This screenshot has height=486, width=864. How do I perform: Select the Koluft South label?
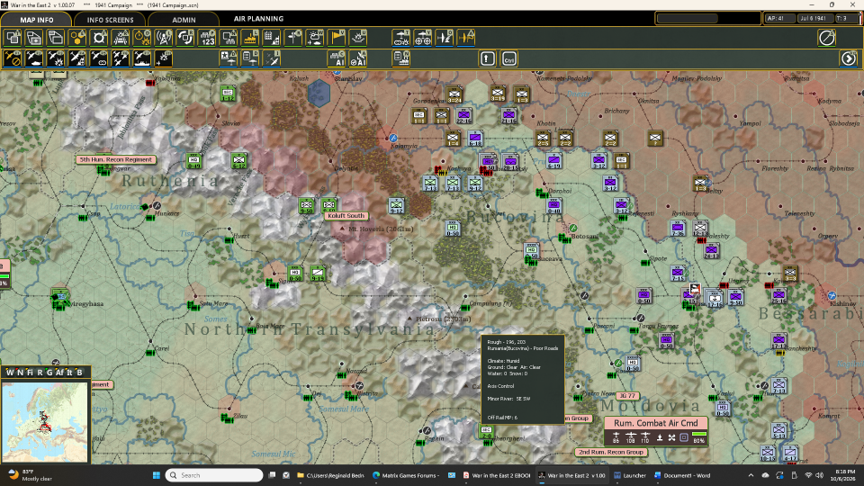(346, 216)
